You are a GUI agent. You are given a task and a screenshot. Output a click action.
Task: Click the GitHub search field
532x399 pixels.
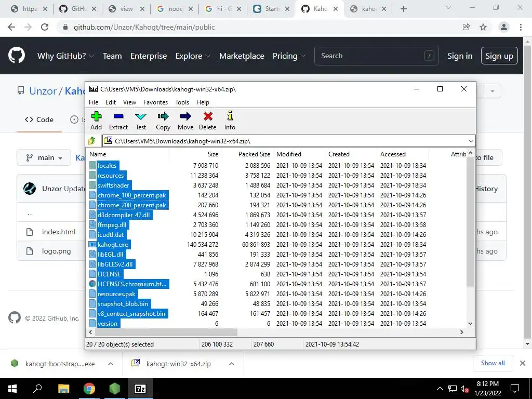(377, 56)
